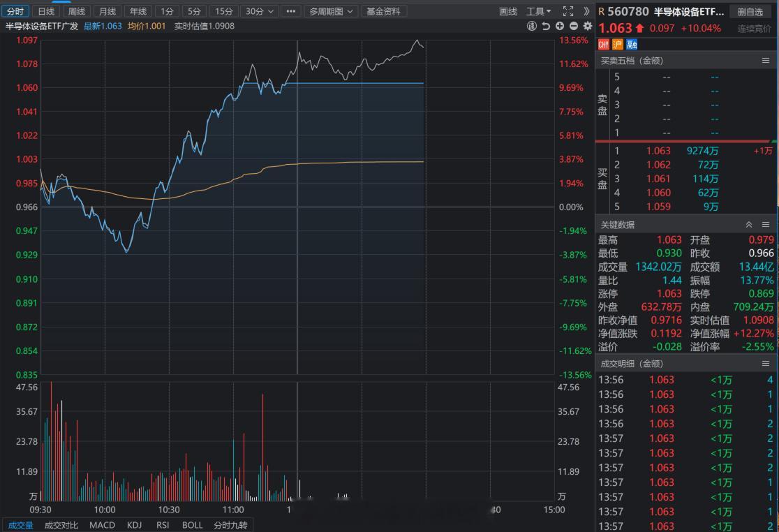Click the 溢价率 value -2.55%
779x532 pixels.
tap(757, 347)
